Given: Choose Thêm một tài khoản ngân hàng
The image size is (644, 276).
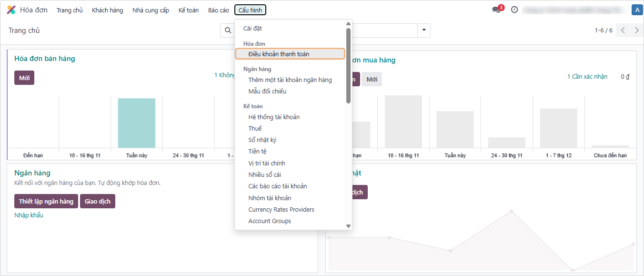Looking at the screenshot, I should [x=290, y=80].
